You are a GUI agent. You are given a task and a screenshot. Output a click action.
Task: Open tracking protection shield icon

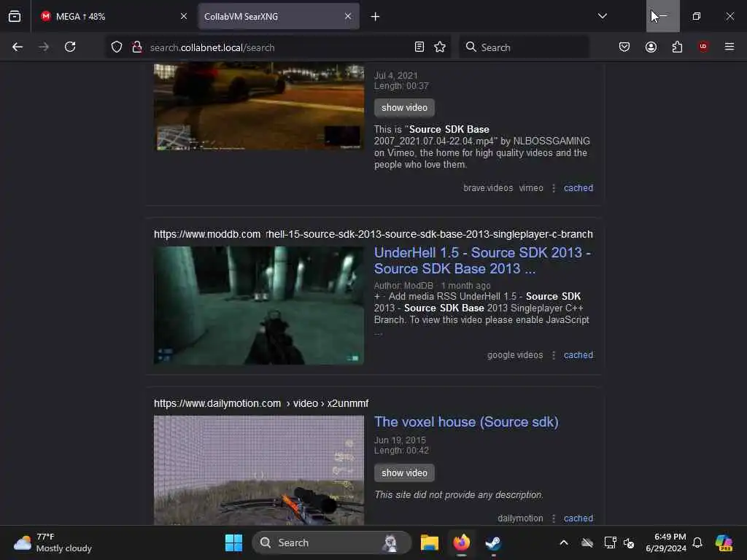[117, 47]
